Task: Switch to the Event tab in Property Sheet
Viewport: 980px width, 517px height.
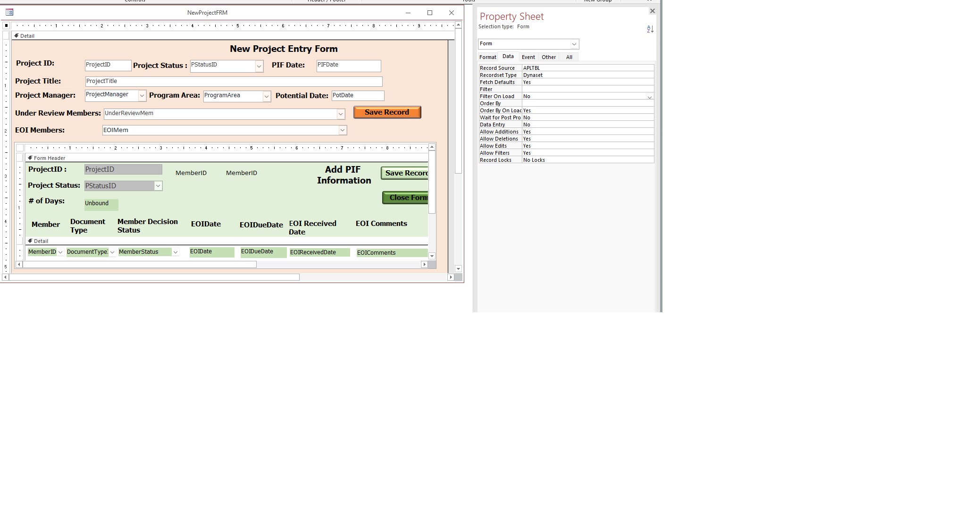Action: coord(528,57)
